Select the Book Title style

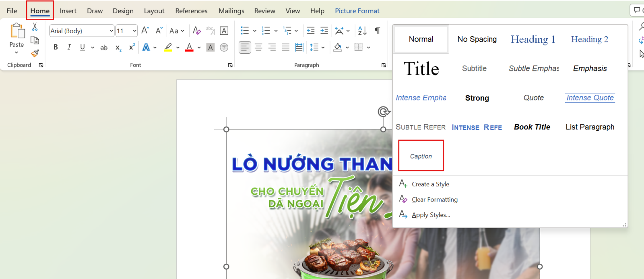point(532,127)
